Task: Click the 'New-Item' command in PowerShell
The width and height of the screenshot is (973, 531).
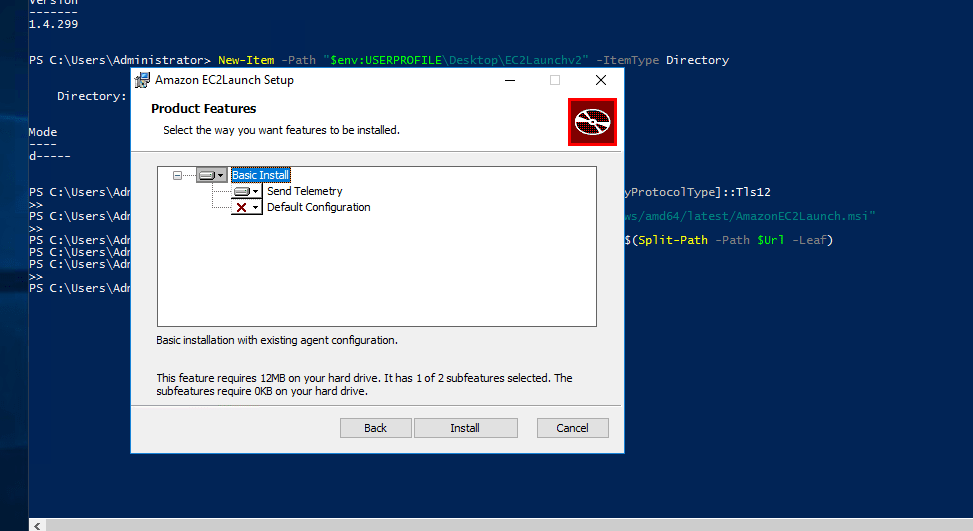Action: [246, 60]
